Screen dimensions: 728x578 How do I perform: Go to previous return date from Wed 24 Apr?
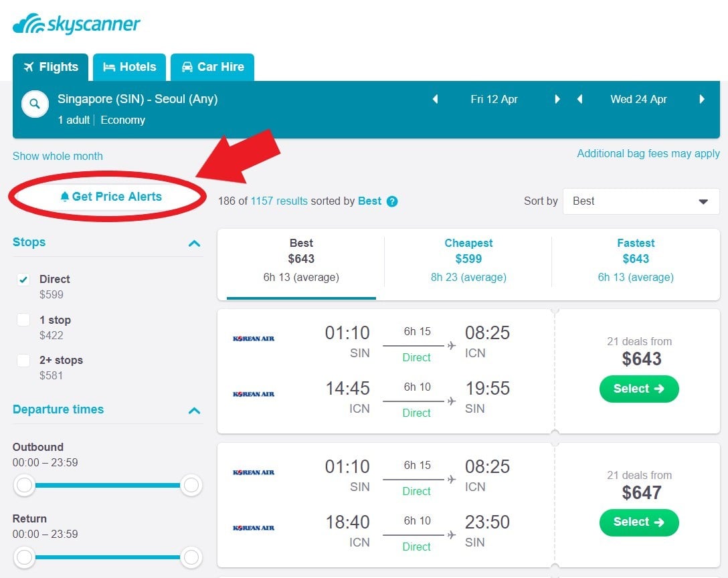(x=579, y=99)
